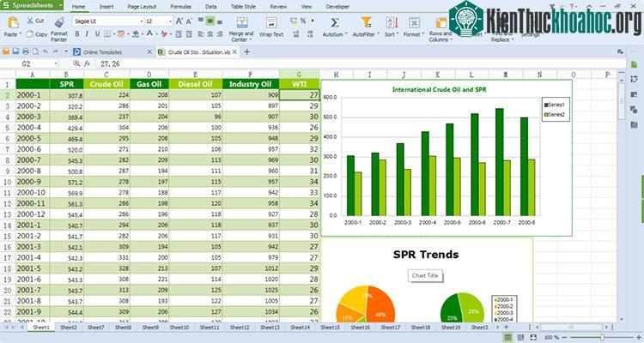Center text horizontally in the ribbon
The width and height of the screenshot is (644, 343).
210,34
